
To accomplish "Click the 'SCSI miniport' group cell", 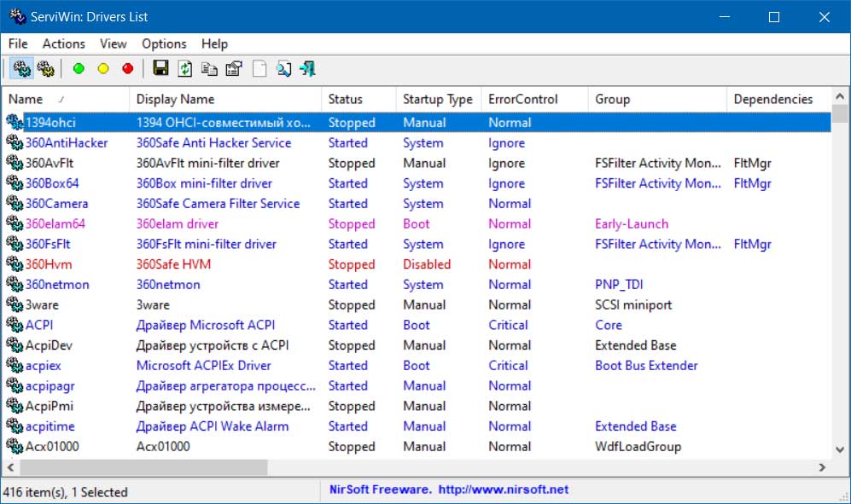I will pyautogui.click(x=632, y=305).
